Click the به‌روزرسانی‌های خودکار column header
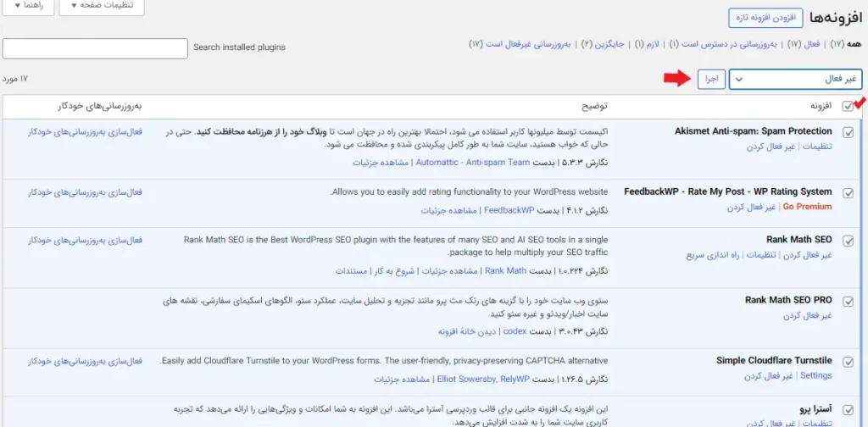This screenshot has width=868, height=427. (x=100, y=106)
